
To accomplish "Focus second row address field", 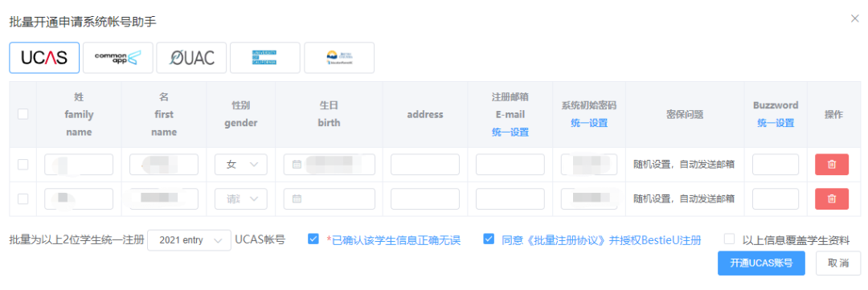I will 425,198.
